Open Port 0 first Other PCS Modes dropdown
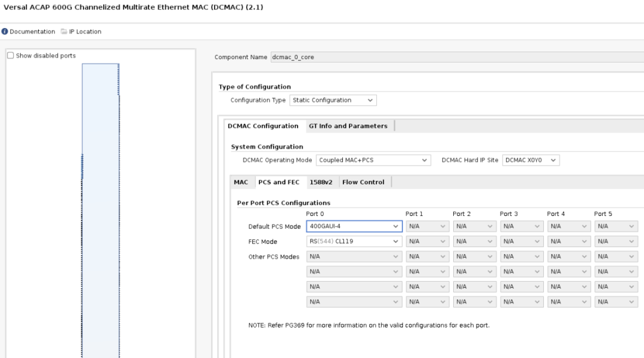644x358 pixels. (x=354, y=257)
